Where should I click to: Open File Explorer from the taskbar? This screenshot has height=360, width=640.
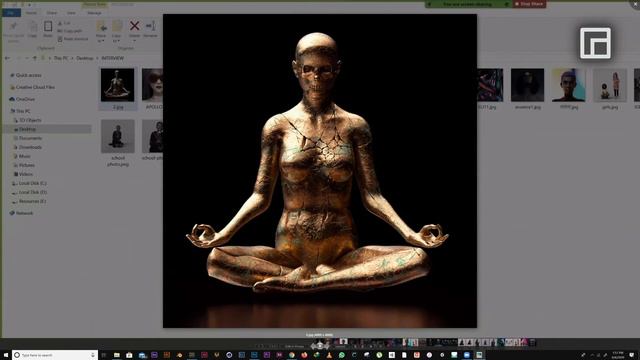point(117,355)
